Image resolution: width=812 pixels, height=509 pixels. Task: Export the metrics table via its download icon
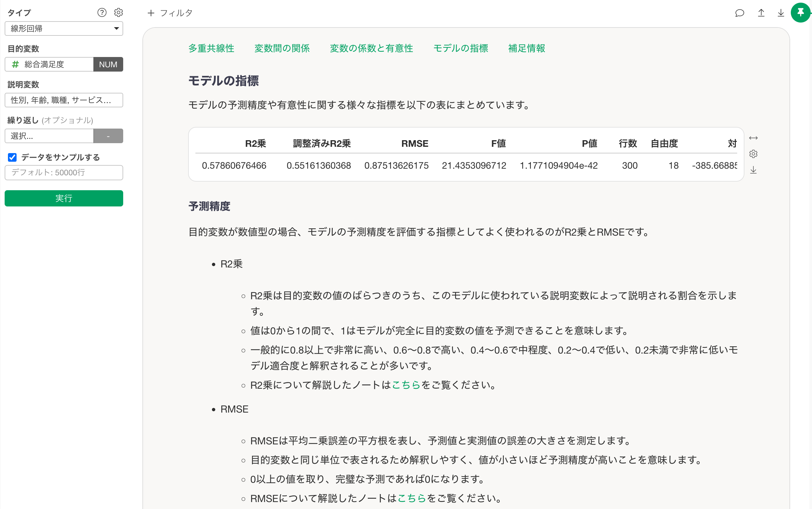pos(754,170)
